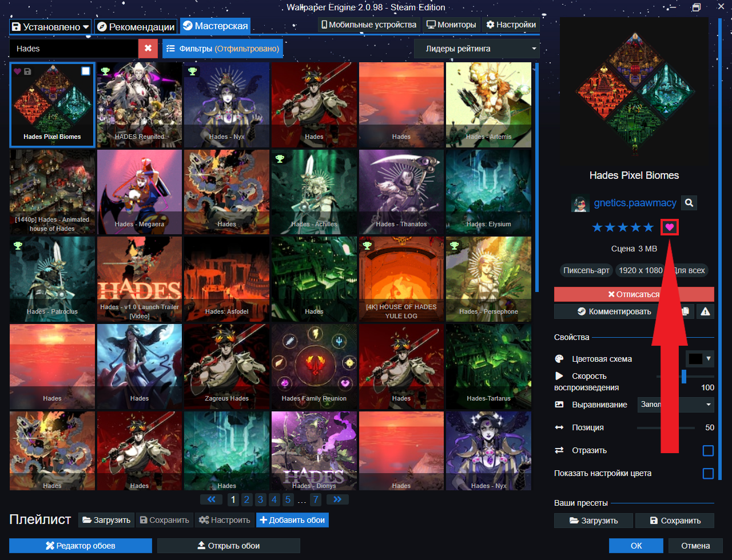The width and height of the screenshot is (732, 560).
Task: Open the Редактор обоев
Action: pos(81,546)
